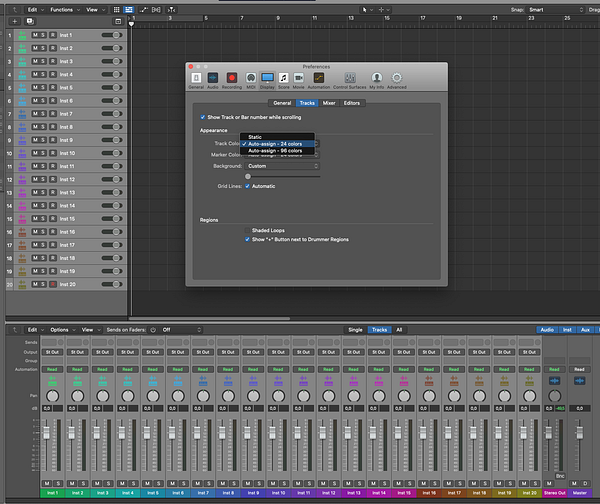Mute the Inst 1 track

(35, 35)
